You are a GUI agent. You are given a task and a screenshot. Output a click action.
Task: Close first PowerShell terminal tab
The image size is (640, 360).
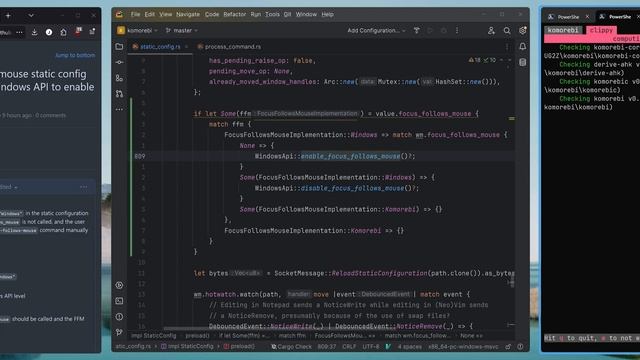pos(587,17)
